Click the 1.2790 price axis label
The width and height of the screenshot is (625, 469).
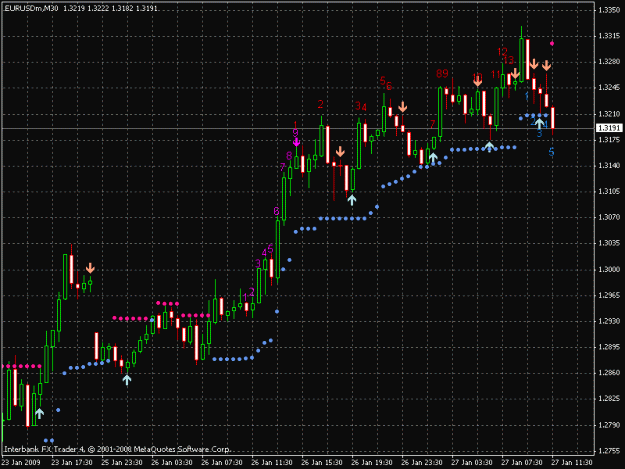coord(609,425)
